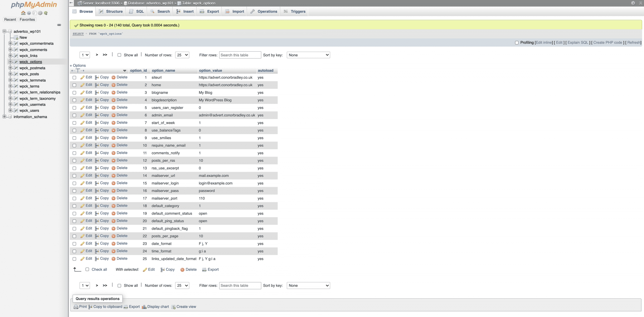Click the Print icon in query results operations

(x=76, y=307)
